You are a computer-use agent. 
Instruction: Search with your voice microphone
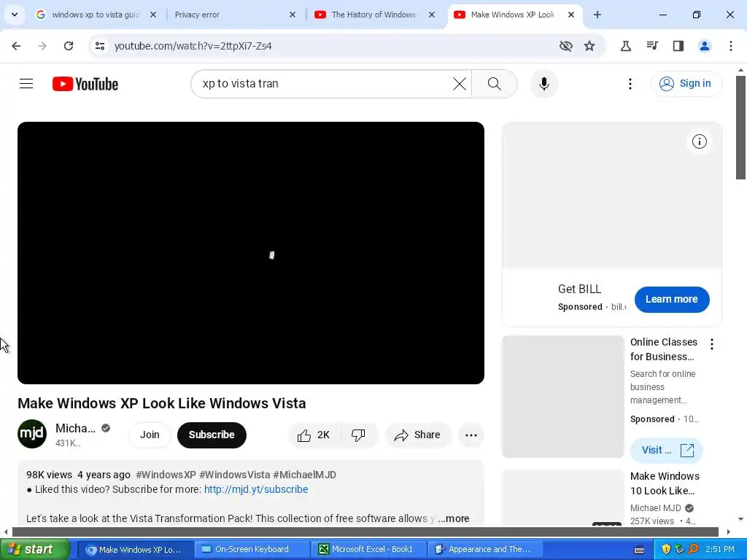543,84
